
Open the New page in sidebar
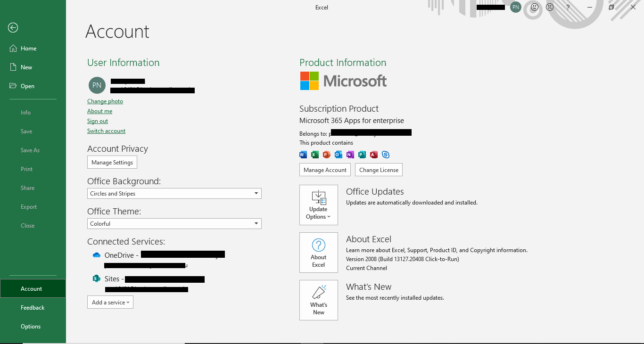[33, 67]
